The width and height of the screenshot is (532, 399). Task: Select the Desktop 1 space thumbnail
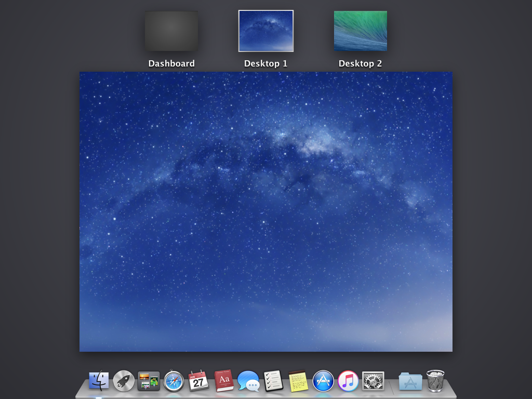click(266, 31)
